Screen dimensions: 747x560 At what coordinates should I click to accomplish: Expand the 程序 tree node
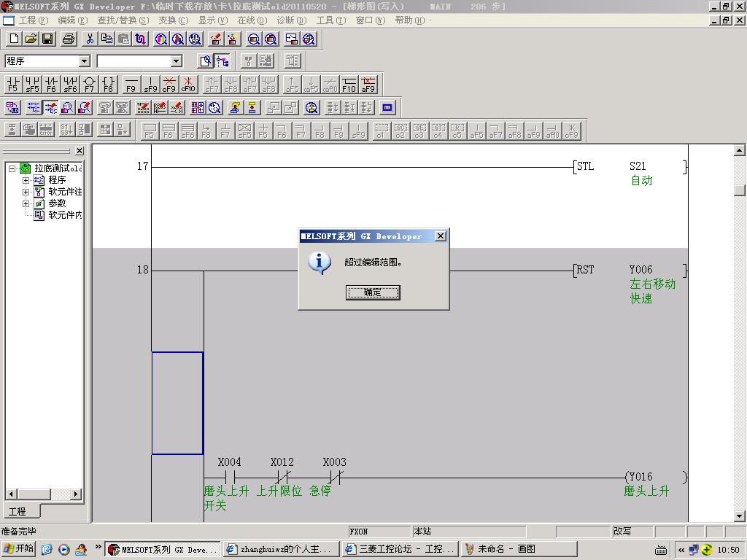(x=26, y=180)
